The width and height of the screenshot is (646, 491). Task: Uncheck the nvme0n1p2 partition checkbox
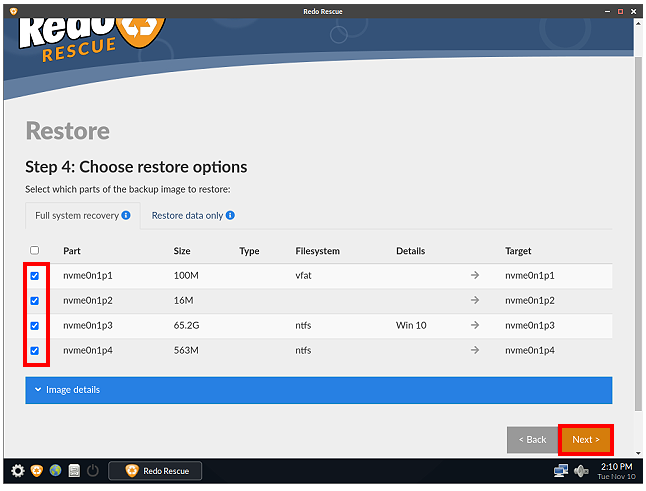35,301
